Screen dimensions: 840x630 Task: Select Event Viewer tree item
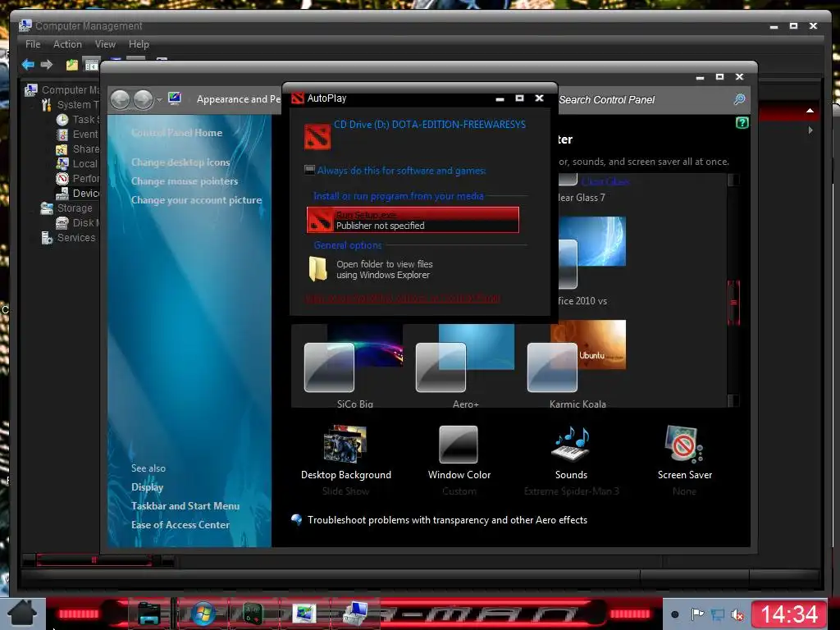(85, 134)
